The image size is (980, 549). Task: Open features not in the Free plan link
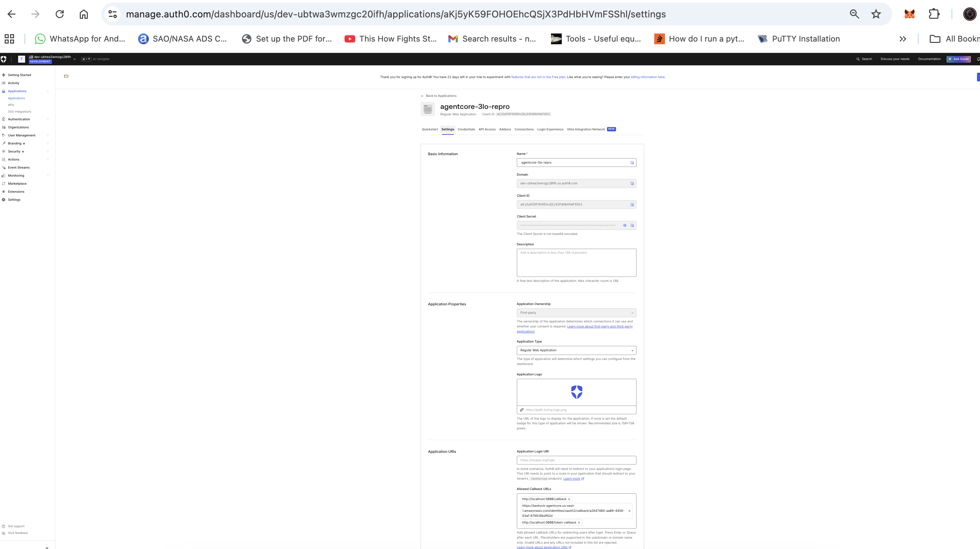(x=538, y=77)
